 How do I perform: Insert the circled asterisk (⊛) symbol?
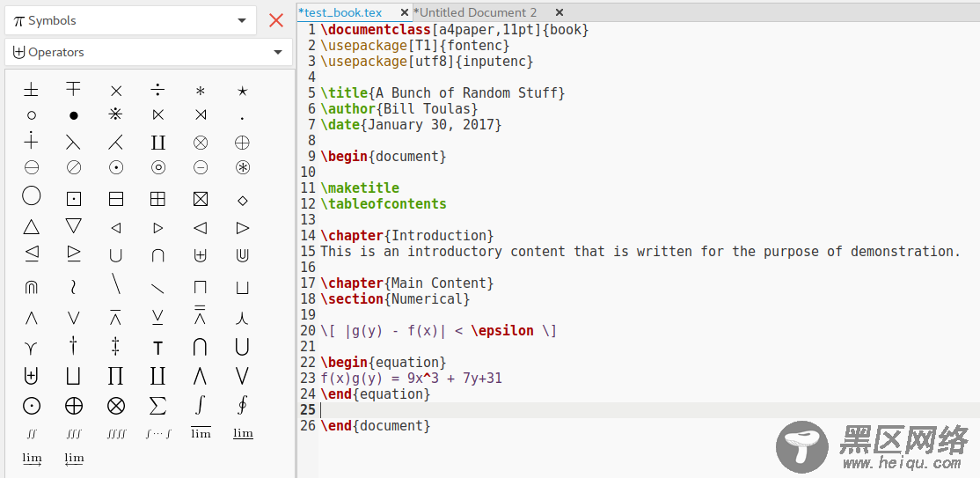[x=243, y=167]
